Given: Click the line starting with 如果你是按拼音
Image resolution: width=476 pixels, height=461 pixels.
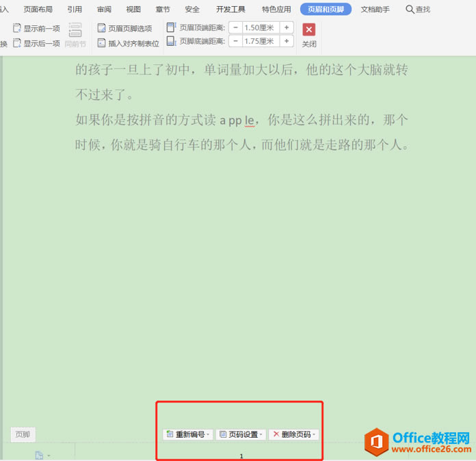Looking at the screenshot, I should click(x=241, y=120).
